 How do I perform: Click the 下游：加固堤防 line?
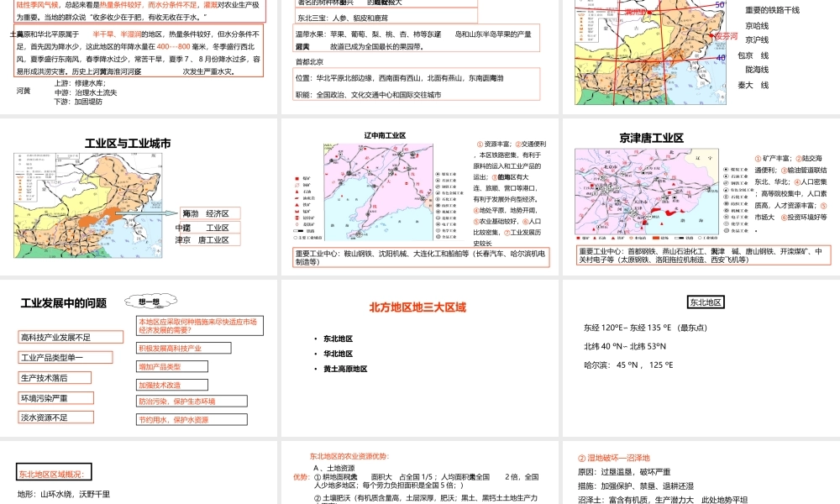(78, 102)
